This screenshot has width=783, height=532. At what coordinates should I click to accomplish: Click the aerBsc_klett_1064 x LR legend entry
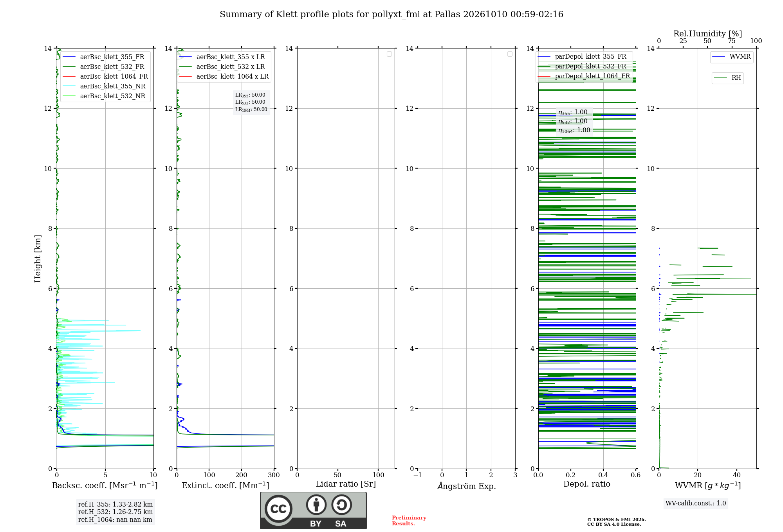click(224, 76)
